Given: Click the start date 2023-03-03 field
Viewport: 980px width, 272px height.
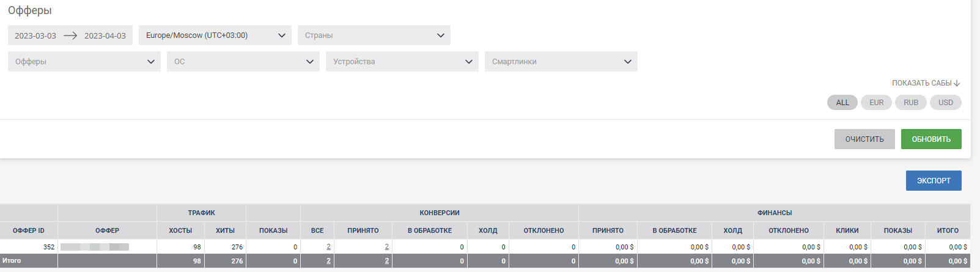Looking at the screenshot, I should coord(35,36).
